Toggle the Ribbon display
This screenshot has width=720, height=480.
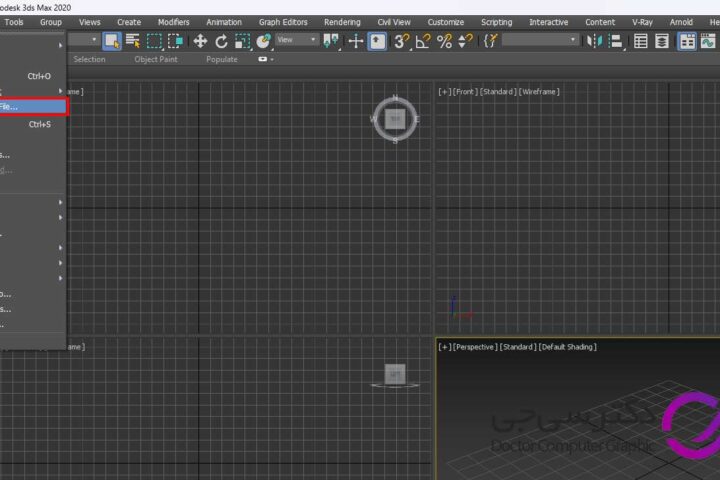point(687,41)
